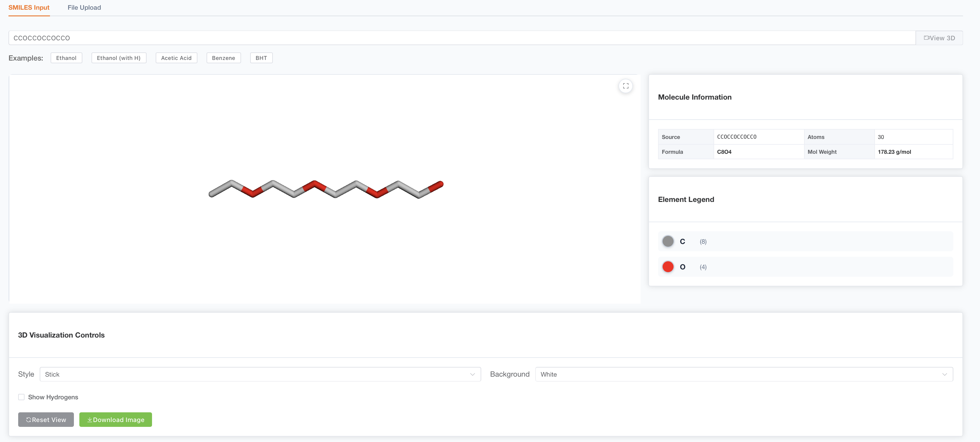
Task: Switch to the File Upload tab
Action: point(84,8)
